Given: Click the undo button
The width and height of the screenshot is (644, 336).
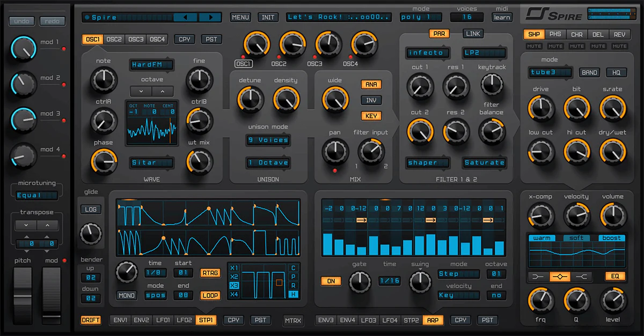Looking at the screenshot, I should 21,21.
